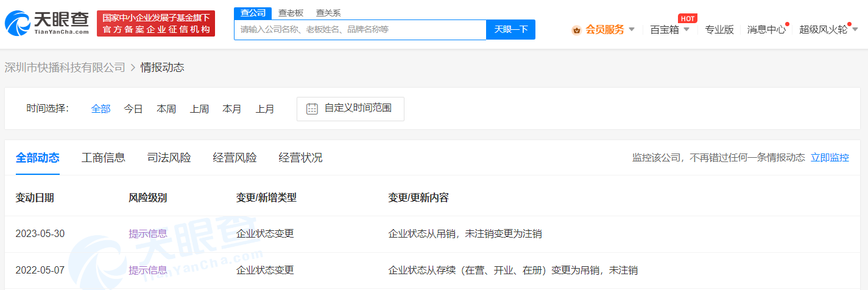Focus the company name search field
This screenshot has width=868, height=290.
359,29
